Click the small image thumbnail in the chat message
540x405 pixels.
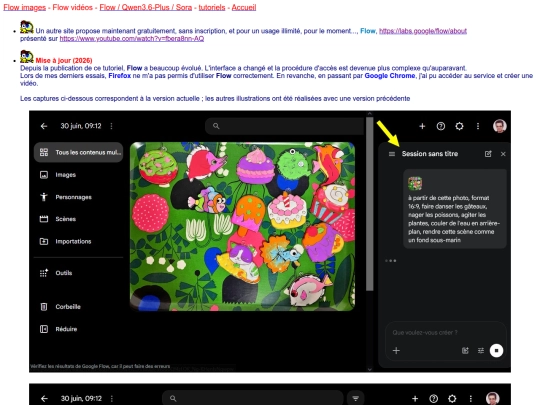[x=415, y=184]
